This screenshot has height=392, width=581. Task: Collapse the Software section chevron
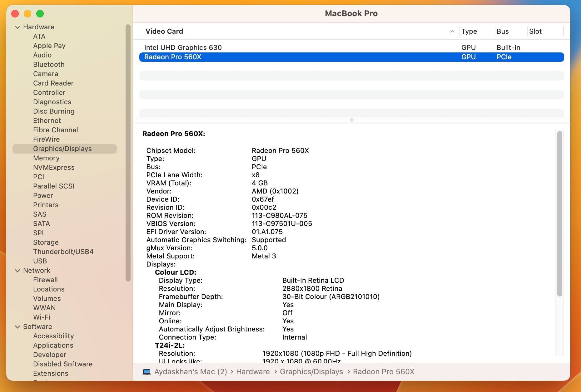[x=17, y=327]
